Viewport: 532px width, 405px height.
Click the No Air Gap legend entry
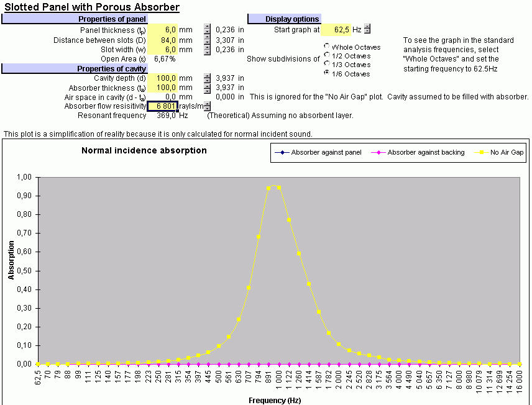pos(502,152)
